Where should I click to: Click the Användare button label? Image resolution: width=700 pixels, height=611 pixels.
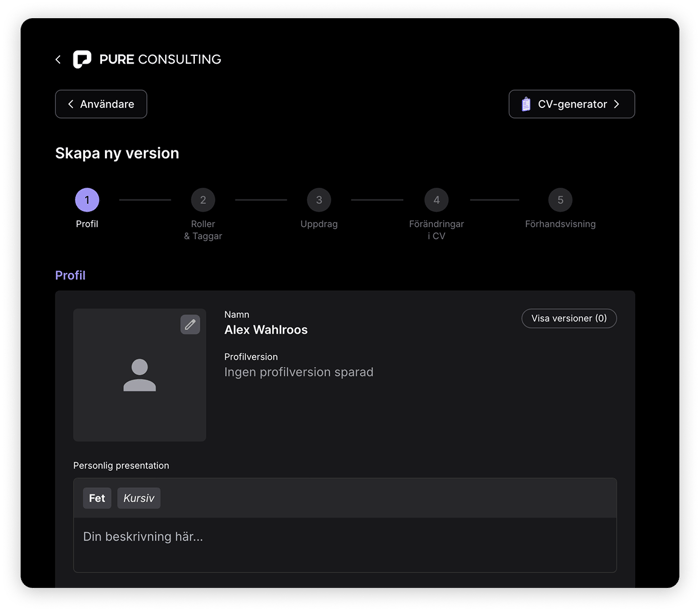click(x=109, y=104)
